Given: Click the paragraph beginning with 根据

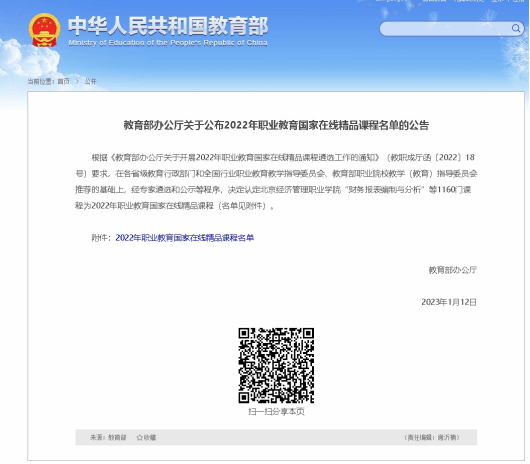Looking at the screenshot, I should (276, 181).
